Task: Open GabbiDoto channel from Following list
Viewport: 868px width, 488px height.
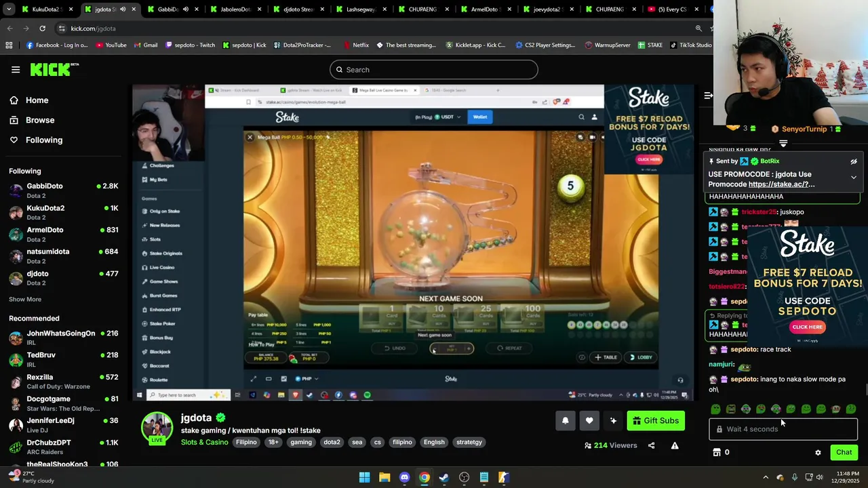Action: point(64,190)
